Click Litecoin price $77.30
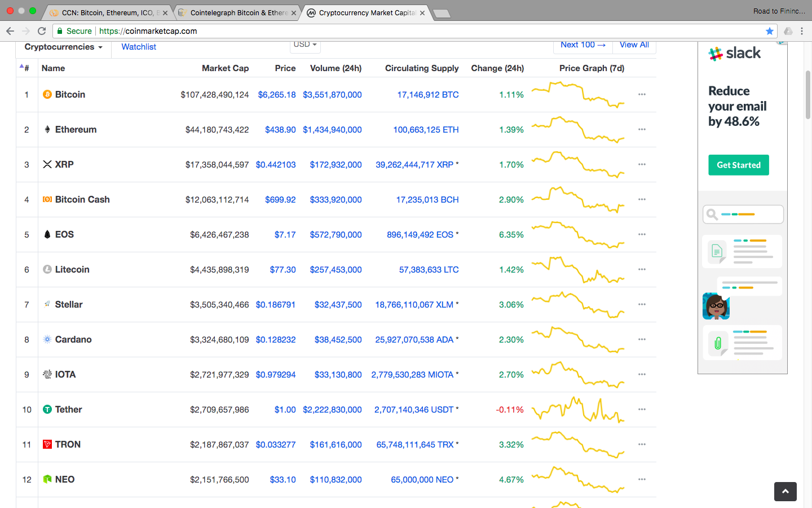 [283, 269]
